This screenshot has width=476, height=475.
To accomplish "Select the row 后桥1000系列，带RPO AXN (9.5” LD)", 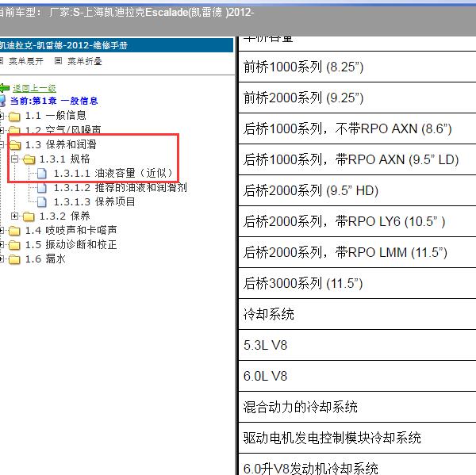I will (x=357, y=159).
